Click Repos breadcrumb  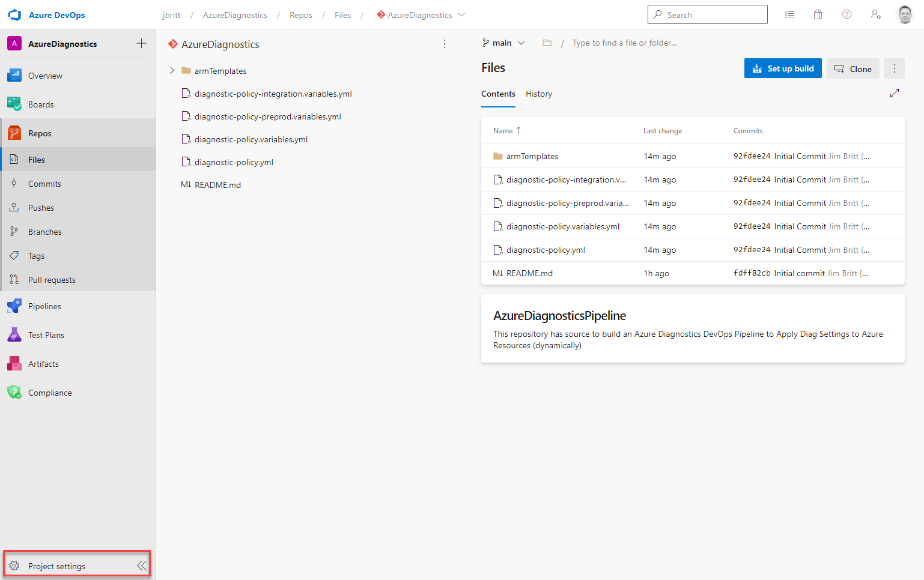pos(301,15)
